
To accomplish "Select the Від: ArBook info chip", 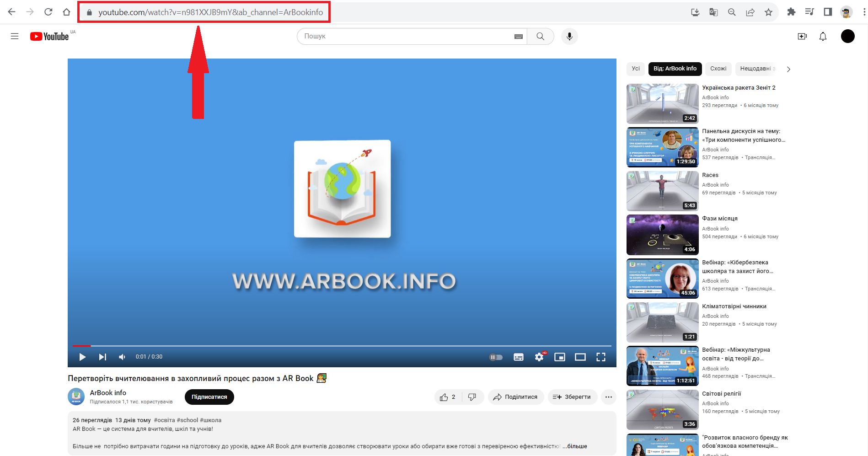I will [675, 69].
